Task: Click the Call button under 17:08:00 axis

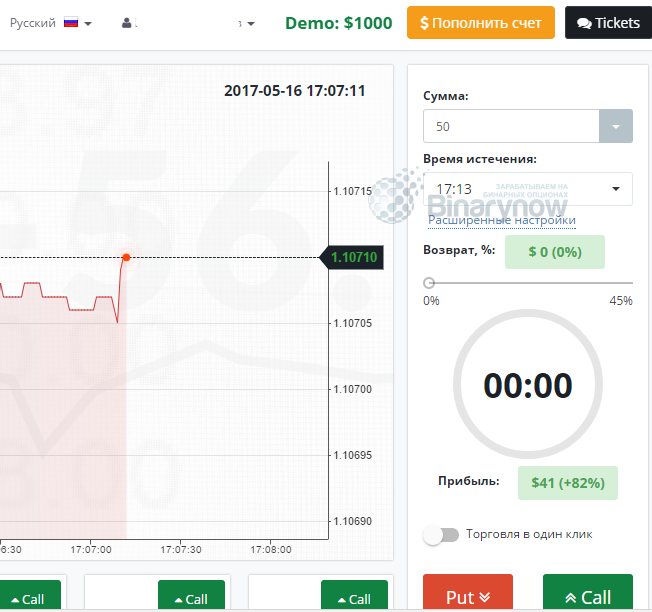Action: tap(354, 596)
